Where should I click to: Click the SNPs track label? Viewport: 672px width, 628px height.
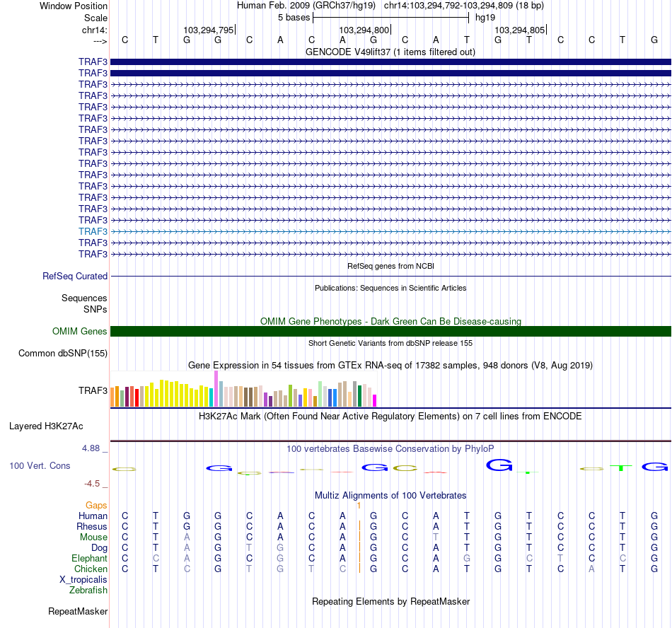point(95,309)
